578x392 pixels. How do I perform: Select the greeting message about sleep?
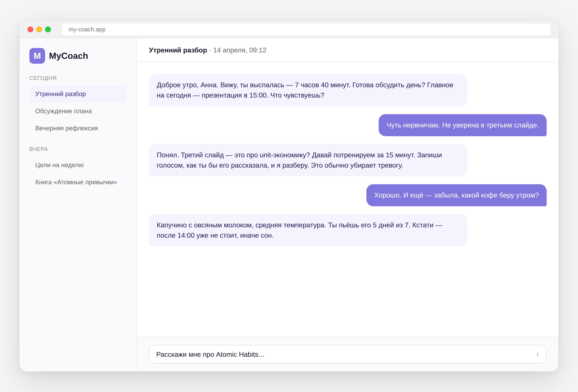[308, 90]
